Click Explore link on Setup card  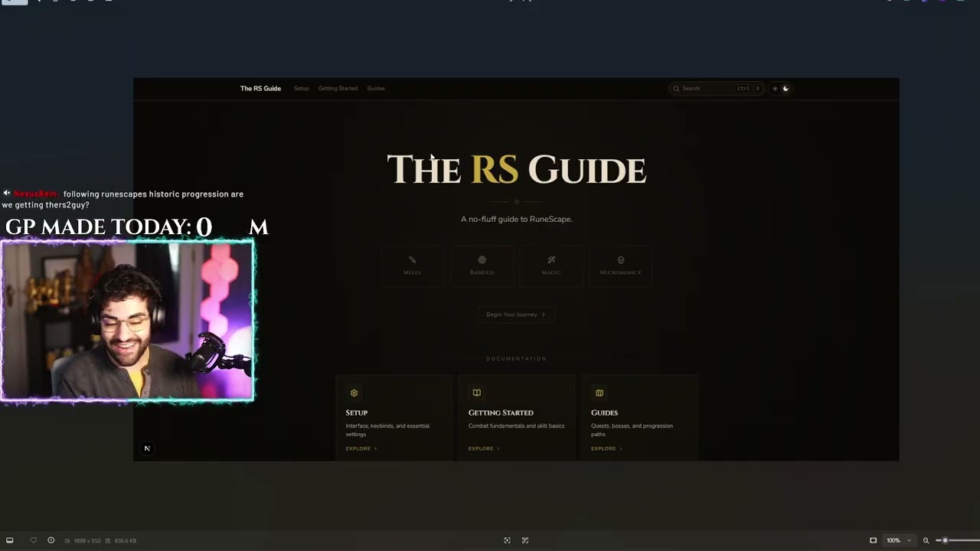pos(361,448)
